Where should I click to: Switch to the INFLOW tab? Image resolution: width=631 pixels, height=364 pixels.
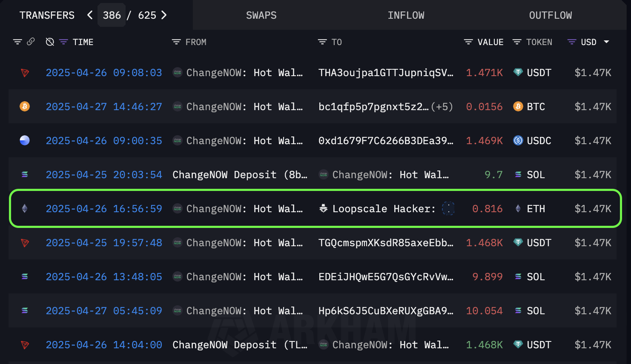(406, 15)
